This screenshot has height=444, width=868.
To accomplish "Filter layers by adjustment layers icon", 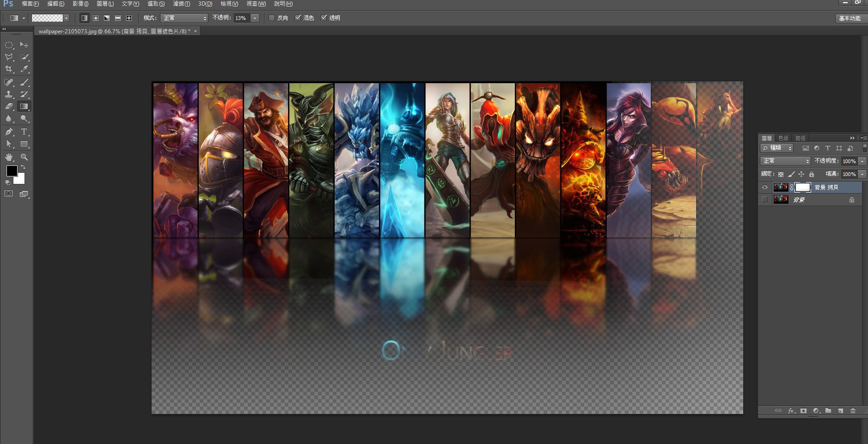I will point(817,148).
